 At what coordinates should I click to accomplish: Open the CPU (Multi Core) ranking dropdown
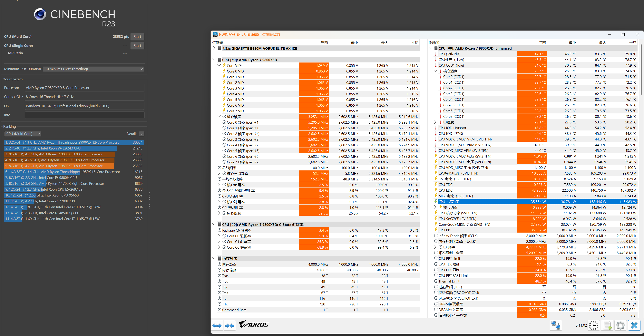click(23, 134)
